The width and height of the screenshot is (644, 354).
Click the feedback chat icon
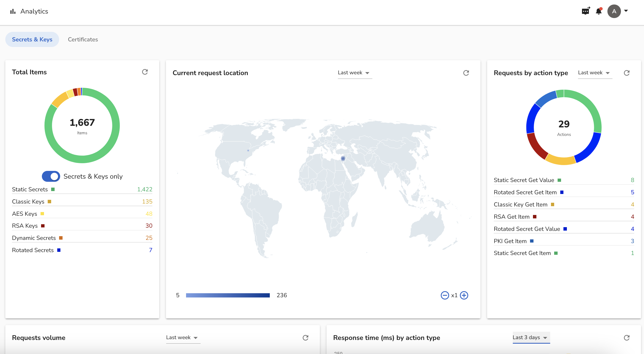click(x=585, y=11)
